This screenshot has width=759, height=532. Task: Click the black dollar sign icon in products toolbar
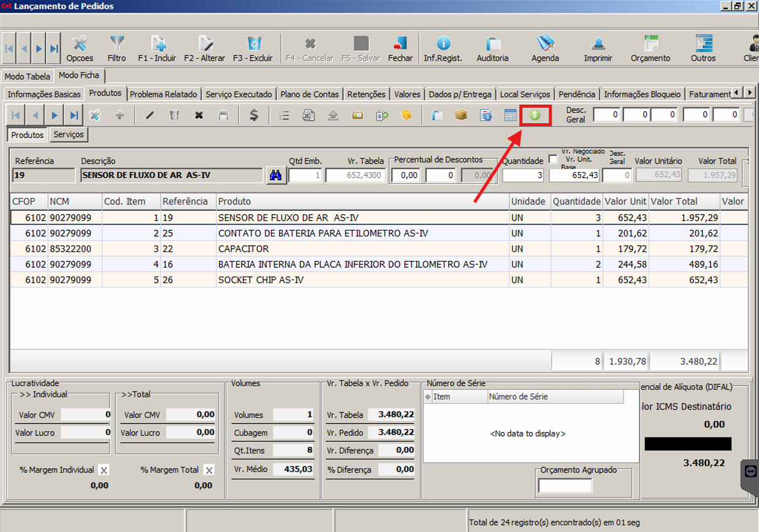point(253,115)
